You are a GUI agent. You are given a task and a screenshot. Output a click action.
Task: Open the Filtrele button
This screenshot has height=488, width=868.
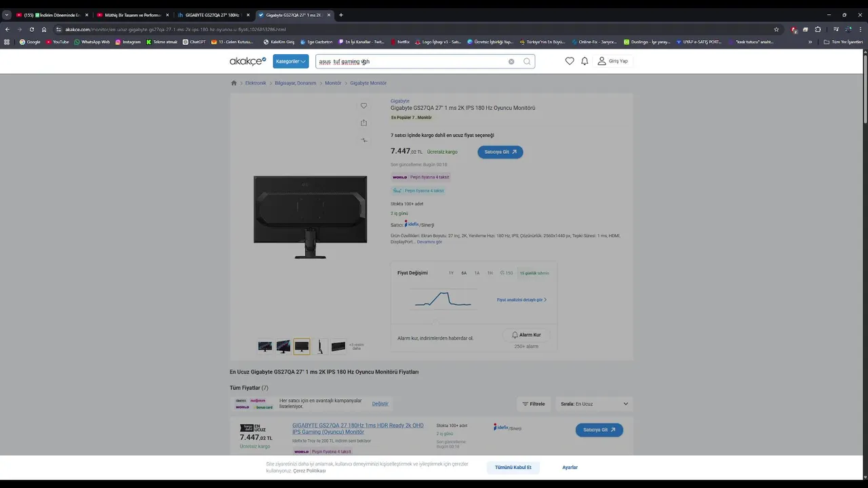(534, 404)
